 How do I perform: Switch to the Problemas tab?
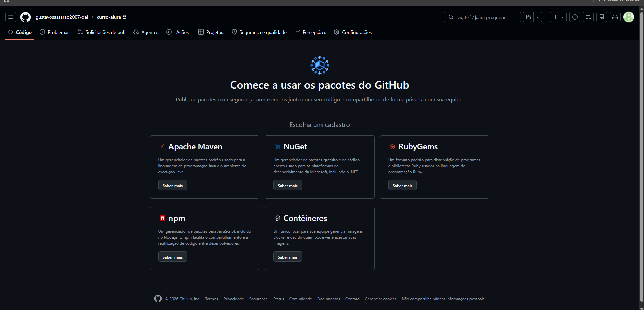[x=55, y=32]
